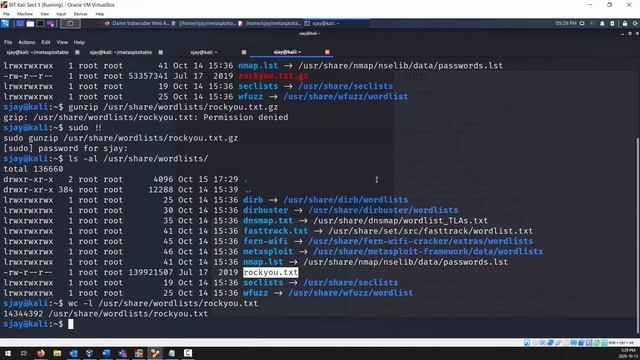Click the terminal cursor at last prompt
The height and width of the screenshot is (360, 640).
71,324
